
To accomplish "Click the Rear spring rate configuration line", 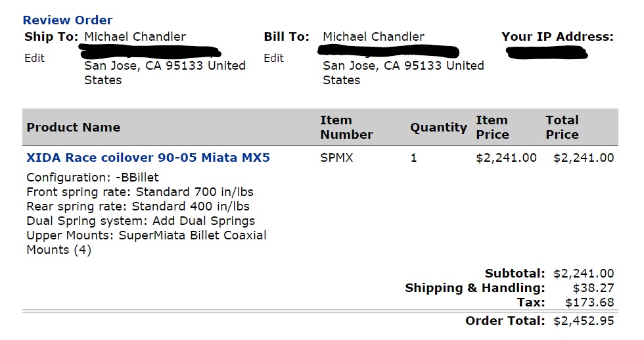I will click(138, 206).
